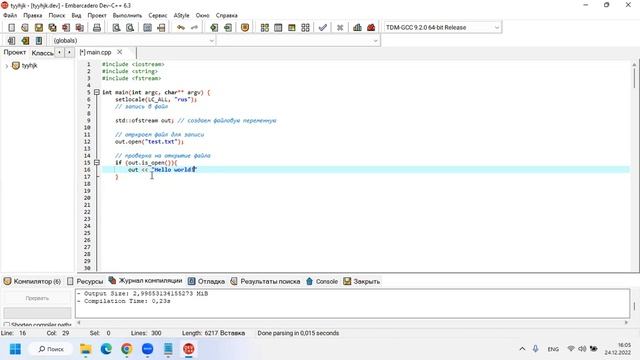Screen dimensions: 640x360
Task: Save the current file via toolbar
Action: pyautogui.click(x=39, y=27)
